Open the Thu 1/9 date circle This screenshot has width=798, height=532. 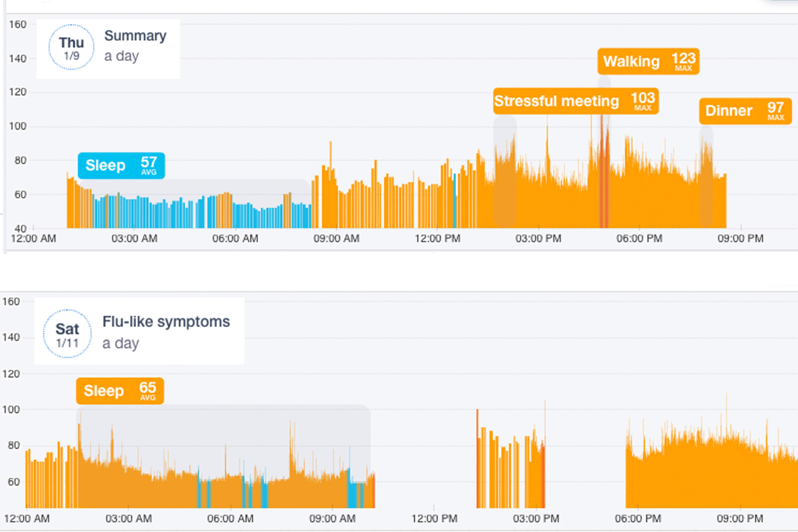pos(71,47)
